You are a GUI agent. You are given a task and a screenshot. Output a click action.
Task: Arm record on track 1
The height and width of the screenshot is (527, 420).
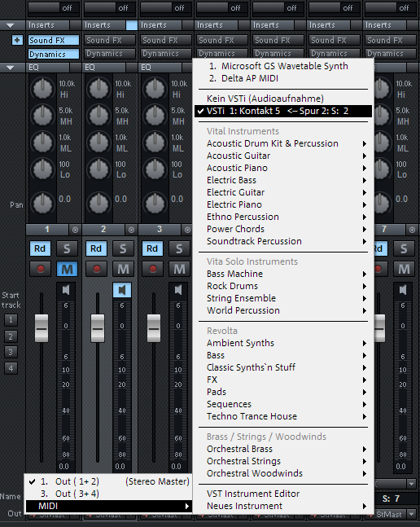[40, 269]
